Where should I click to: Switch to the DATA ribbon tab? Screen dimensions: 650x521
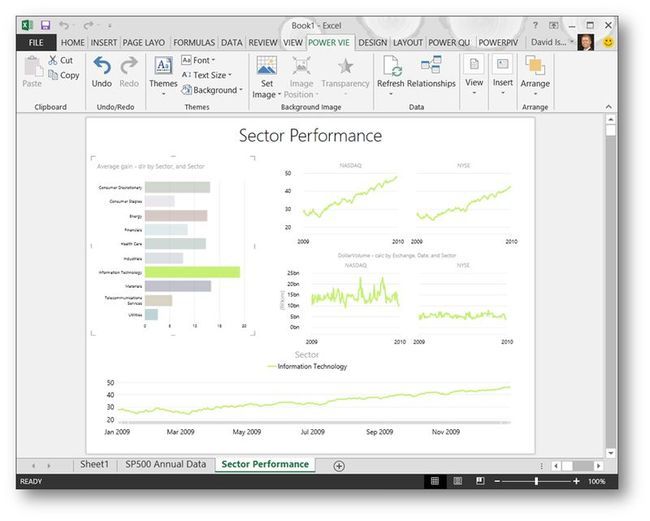pyautogui.click(x=231, y=43)
